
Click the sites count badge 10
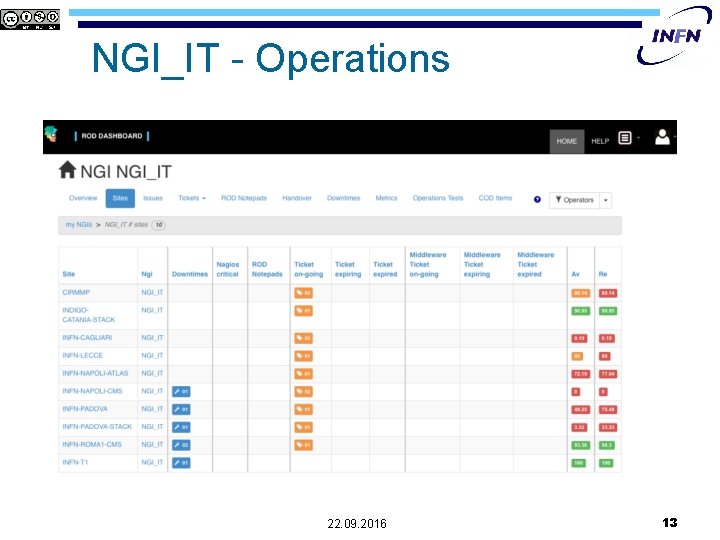tap(158, 225)
